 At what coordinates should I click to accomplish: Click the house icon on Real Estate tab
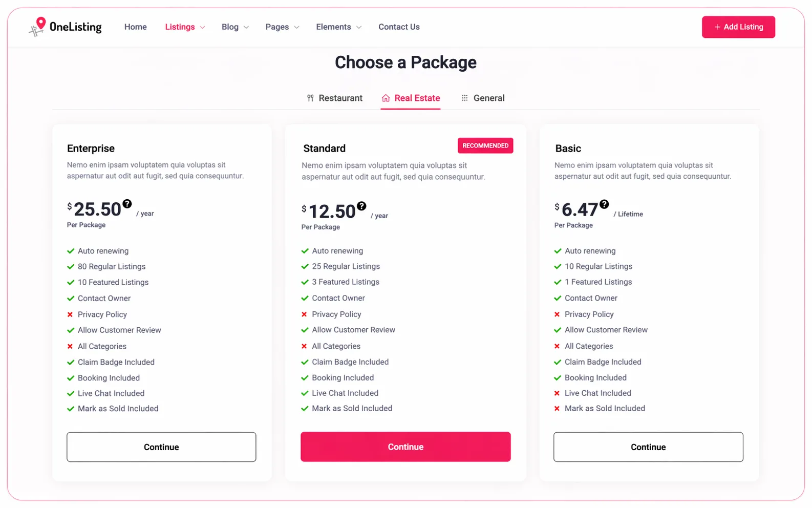386,98
